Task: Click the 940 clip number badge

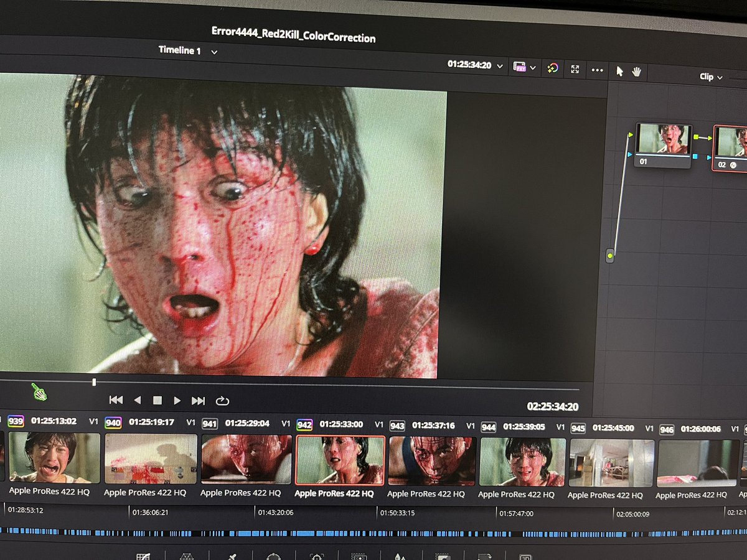Action: tap(113, 422)
